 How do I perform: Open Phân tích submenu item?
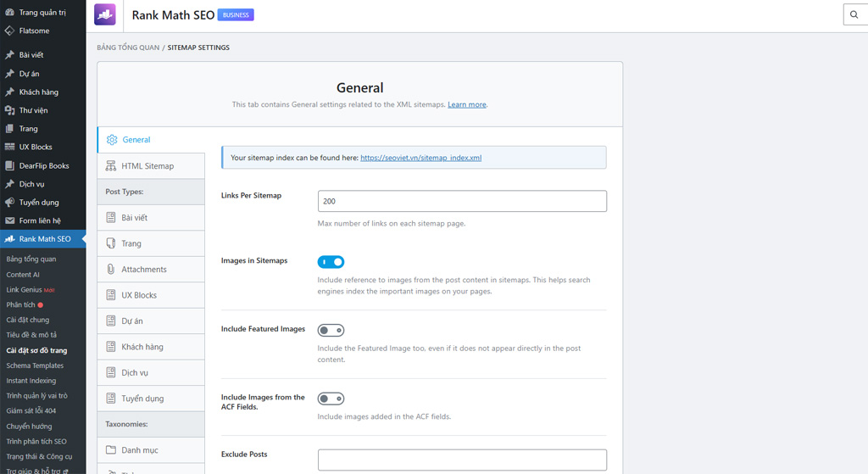point(25,304)
